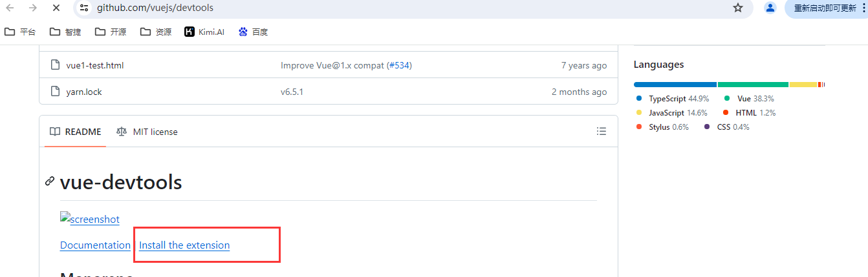
Task: Click the 重新启动即可更新 button
Action: click(x=826, y=8)
